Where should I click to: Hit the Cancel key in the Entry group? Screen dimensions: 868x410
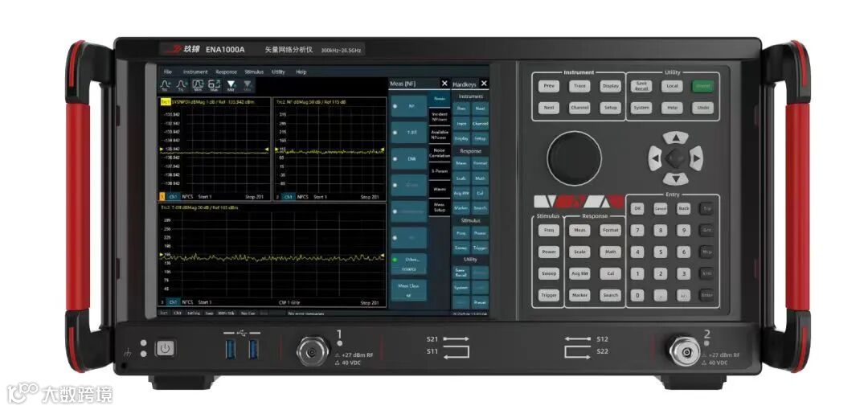pos(661,208)
